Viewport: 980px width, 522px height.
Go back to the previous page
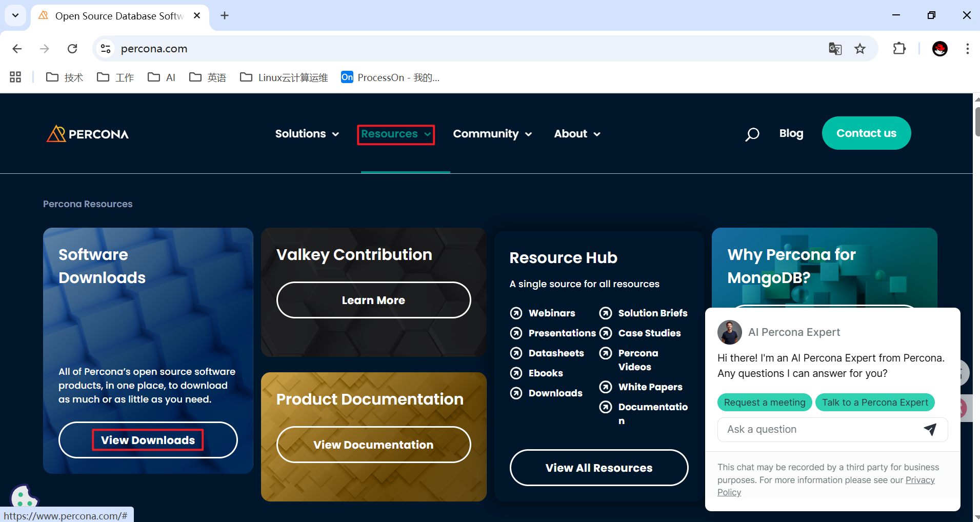(x=17, y=49)
